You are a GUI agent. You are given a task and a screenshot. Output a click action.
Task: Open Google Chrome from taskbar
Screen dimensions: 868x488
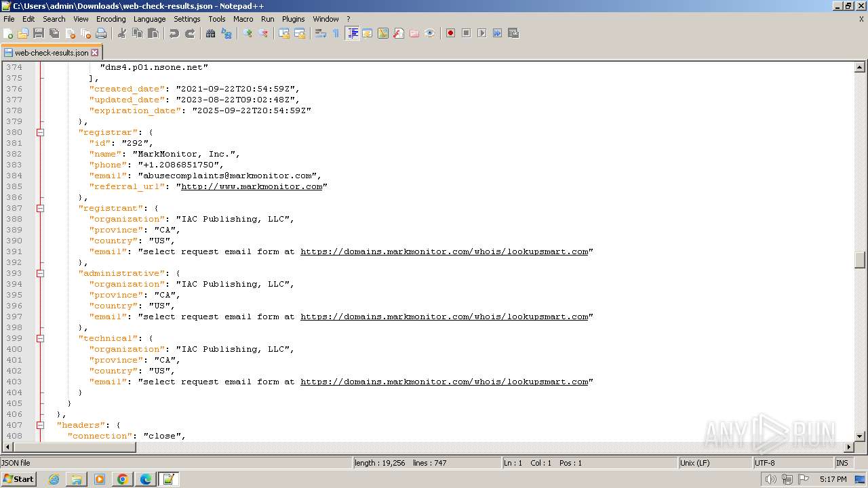pyautogui.click(x=123, y=479)
